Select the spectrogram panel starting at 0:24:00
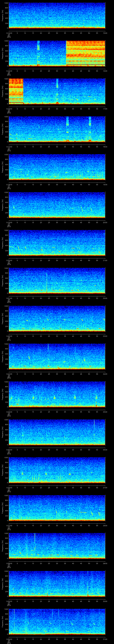Screen dimensions: 114x644 coord(57,394)
